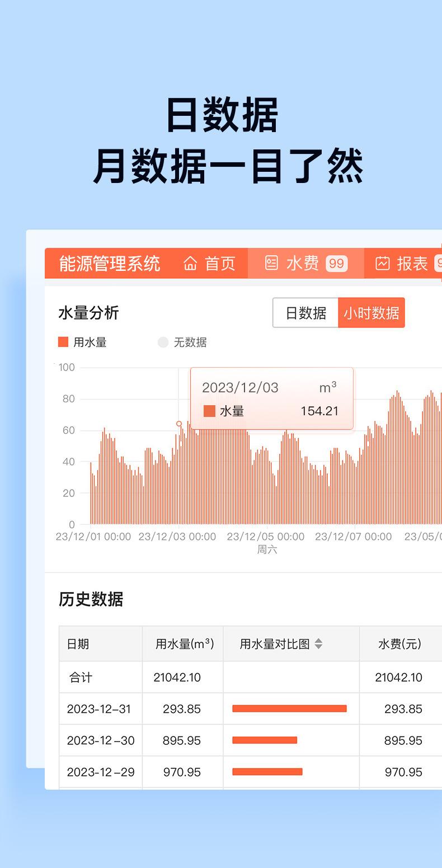Open the 首页 tab
The width and height of the screenshot is (442, 868).
click(210, 264)
